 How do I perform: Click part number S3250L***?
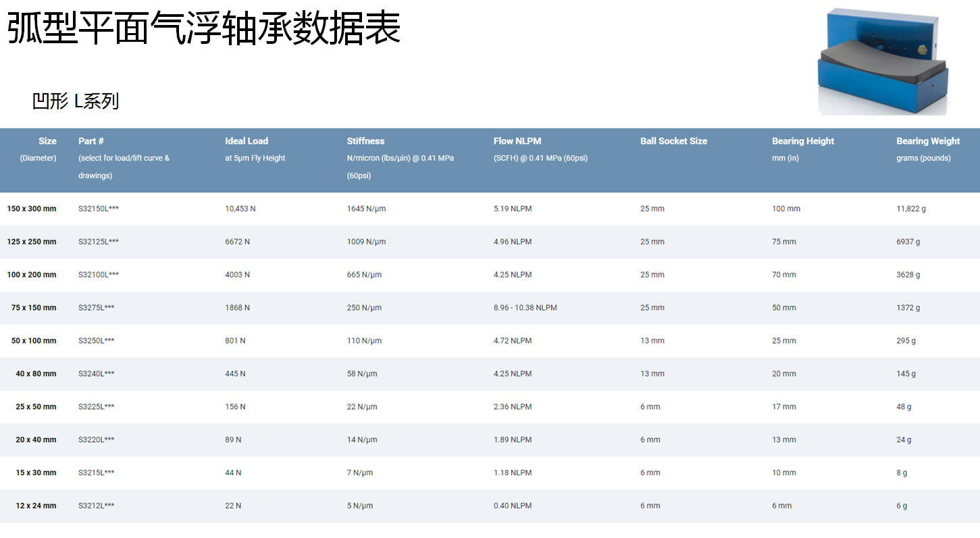(96, 341)
